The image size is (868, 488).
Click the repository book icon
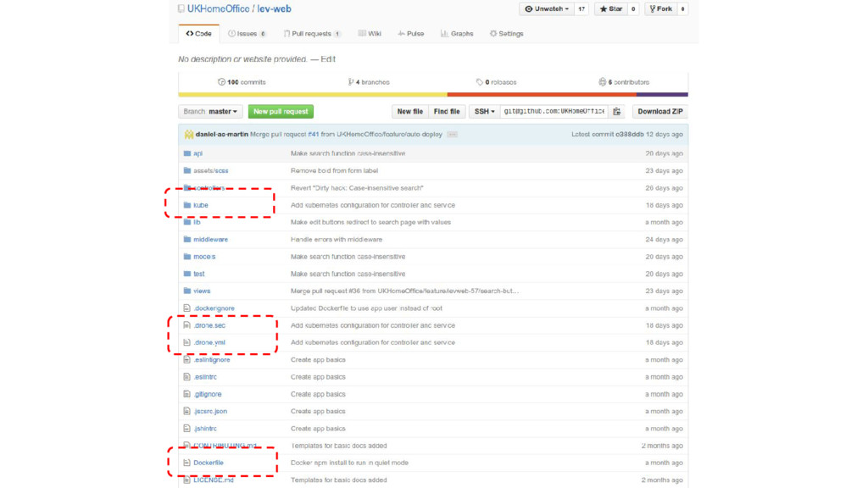(x=181, y=8)
